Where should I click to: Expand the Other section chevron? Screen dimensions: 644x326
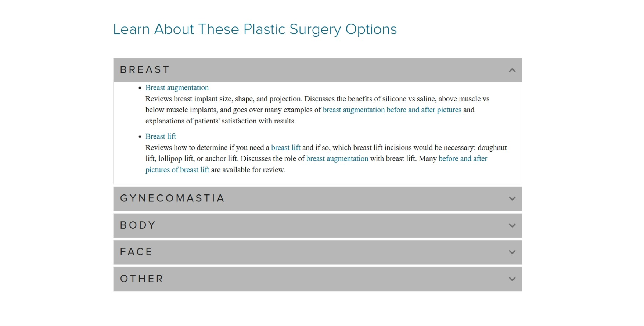(x=512, y=279)
